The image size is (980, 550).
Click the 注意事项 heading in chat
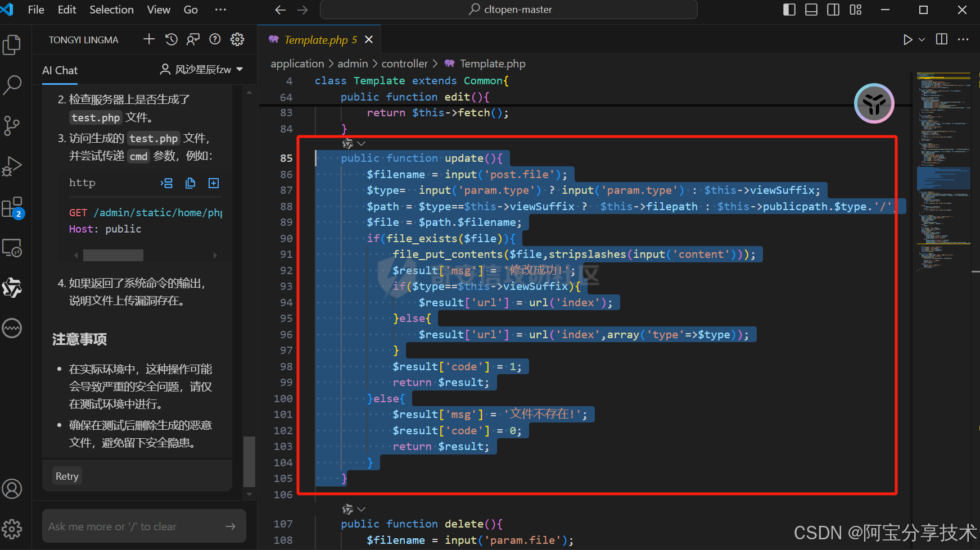click(79, 339)
